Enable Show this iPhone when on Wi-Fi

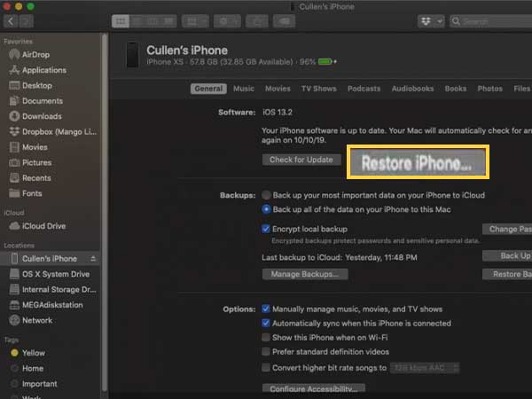(x=266, y=338)
